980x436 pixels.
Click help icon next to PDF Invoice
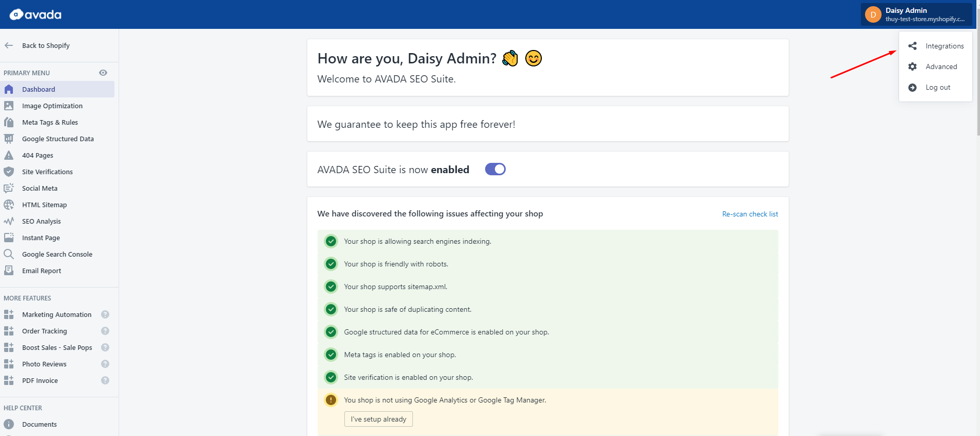coord(105,380)
